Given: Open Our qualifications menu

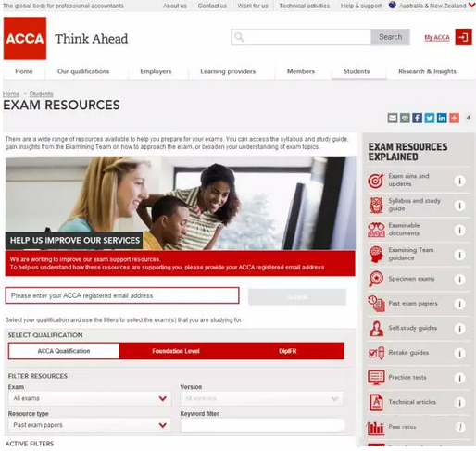Looking at the screenshot, I should [83, 71].
